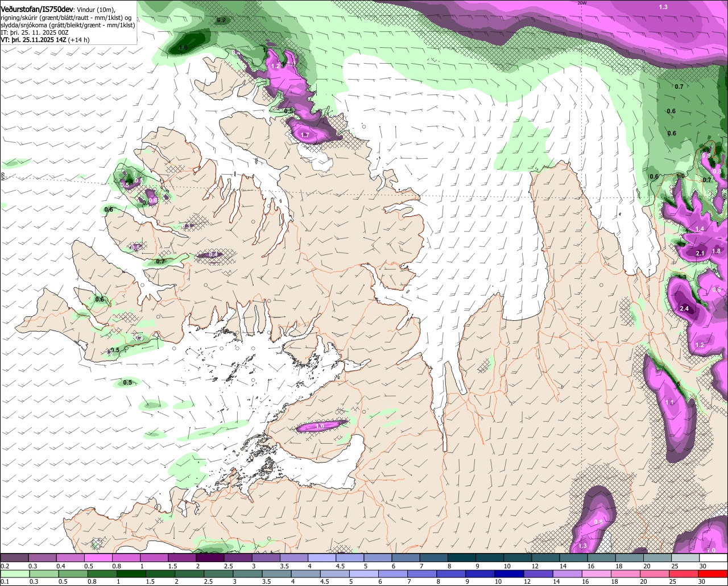The image size is (728, 586).
Task: Click the 'slydda/snjókoma' legend description line
Action: tap(68, 25)
